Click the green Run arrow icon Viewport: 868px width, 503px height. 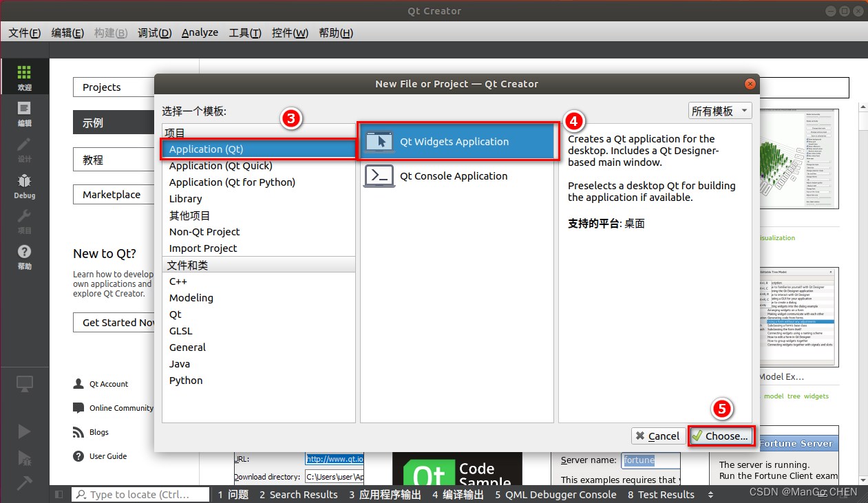(x=24, y=431)
